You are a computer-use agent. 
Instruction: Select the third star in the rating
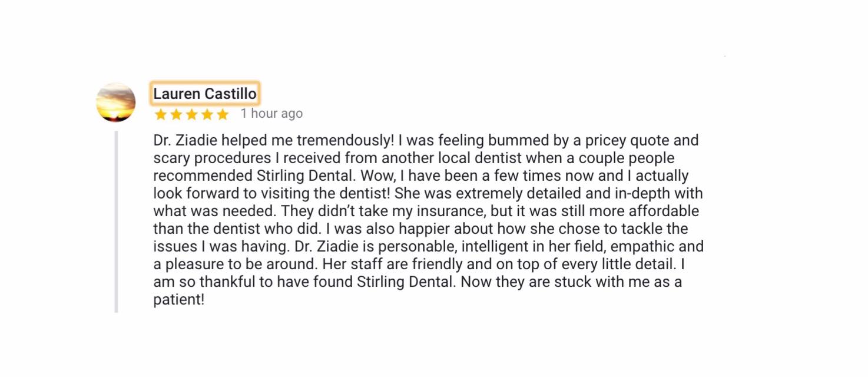click(x=191, y=114)
